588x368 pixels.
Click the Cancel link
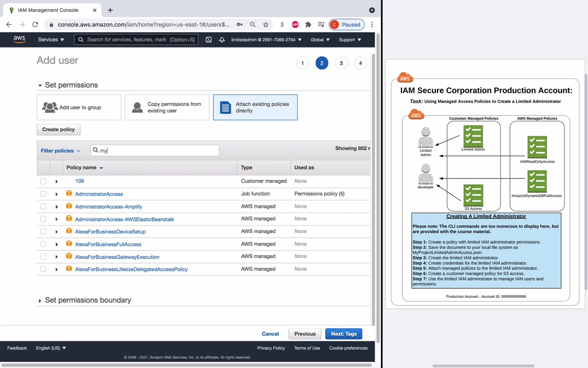(270, 334)
